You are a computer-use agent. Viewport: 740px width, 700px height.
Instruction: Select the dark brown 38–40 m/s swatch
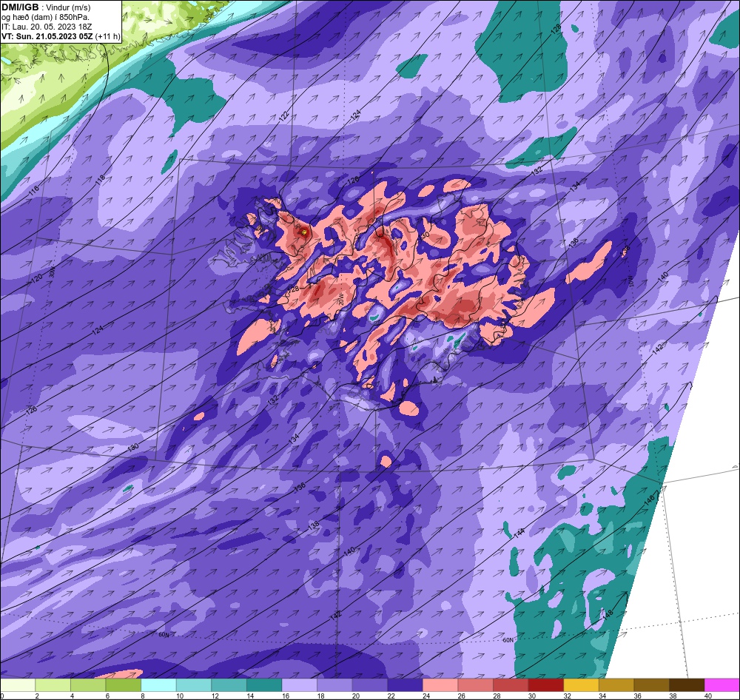click(687, 685)
